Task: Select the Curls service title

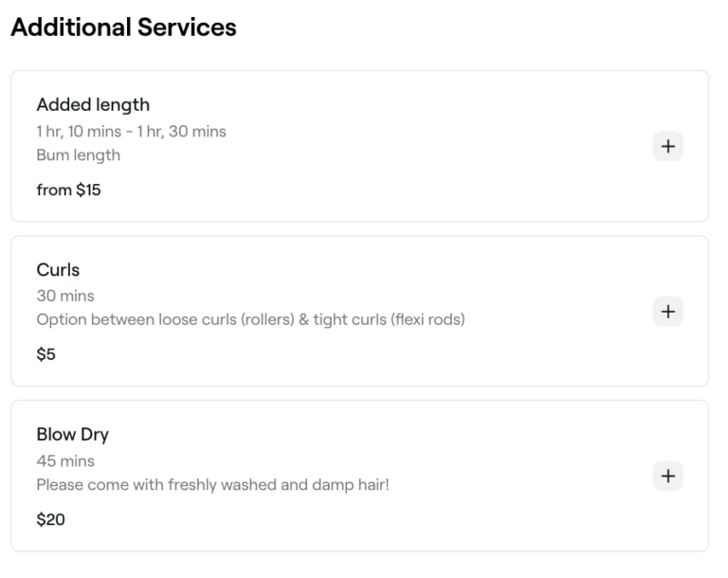Action: point(58,270)
